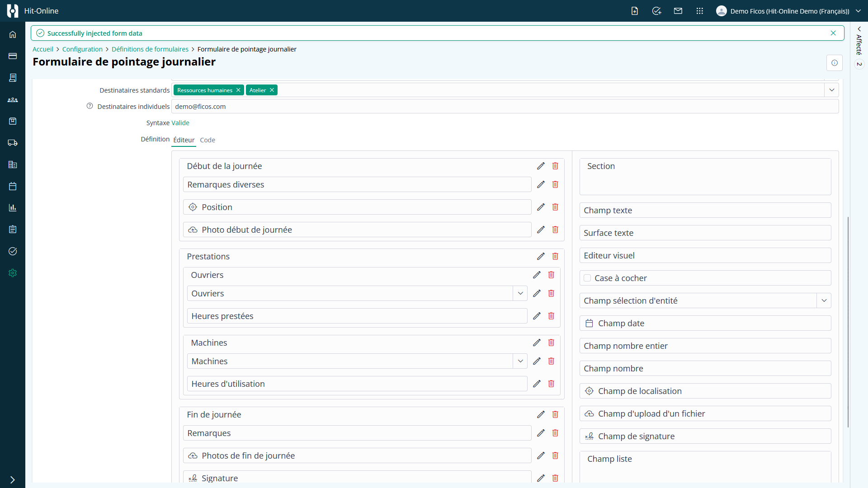This screenshot has width=868, height=488.
Task: Select the Champ date component
Action: (705, 324)
